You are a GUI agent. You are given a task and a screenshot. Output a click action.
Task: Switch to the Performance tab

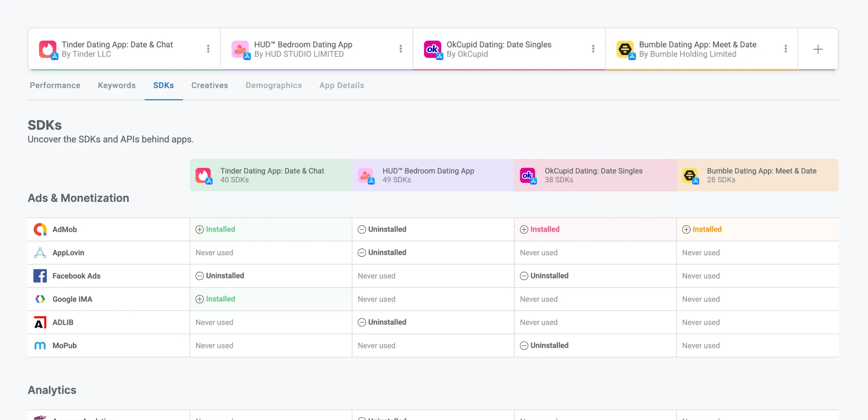(x=55, y=86)
